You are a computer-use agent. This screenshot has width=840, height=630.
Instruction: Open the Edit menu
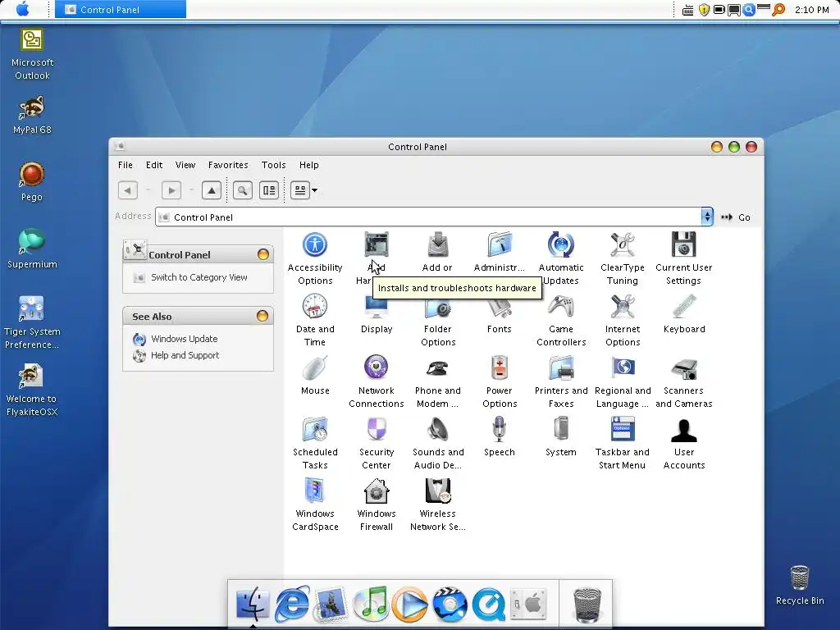click(154, 165)
